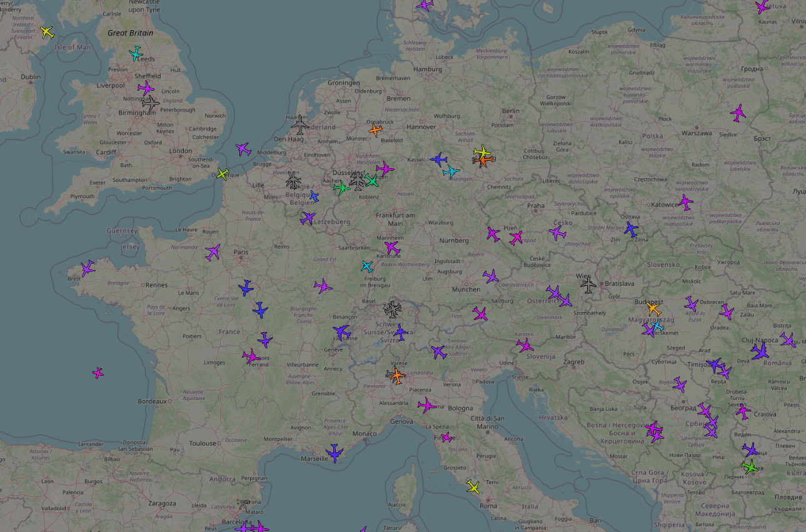Click the blue aircraft over Marseille
The width and height of the screenshot is (806, 532).
point(335,453)
